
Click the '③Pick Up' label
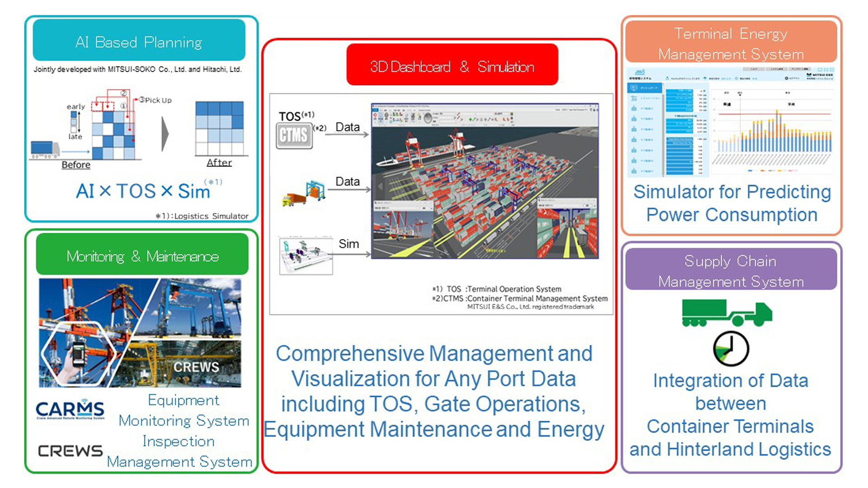155,100
